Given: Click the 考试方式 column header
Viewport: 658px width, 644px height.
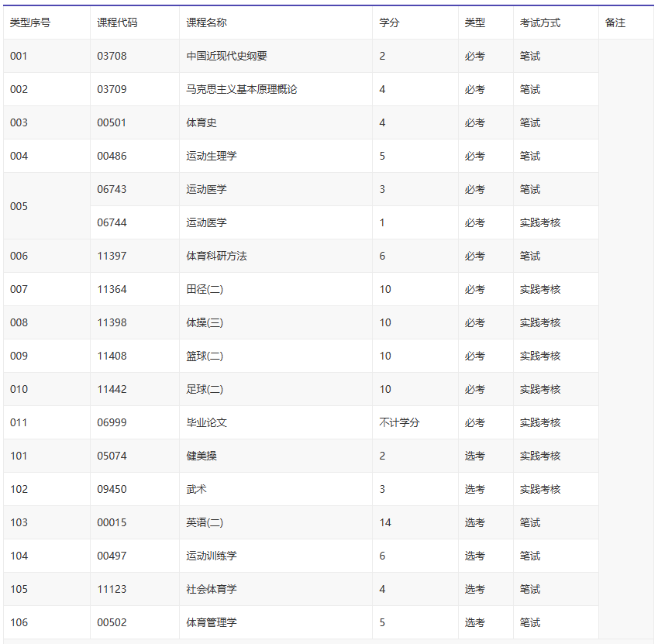Looking at the screenshot, I should pos(539,23).
